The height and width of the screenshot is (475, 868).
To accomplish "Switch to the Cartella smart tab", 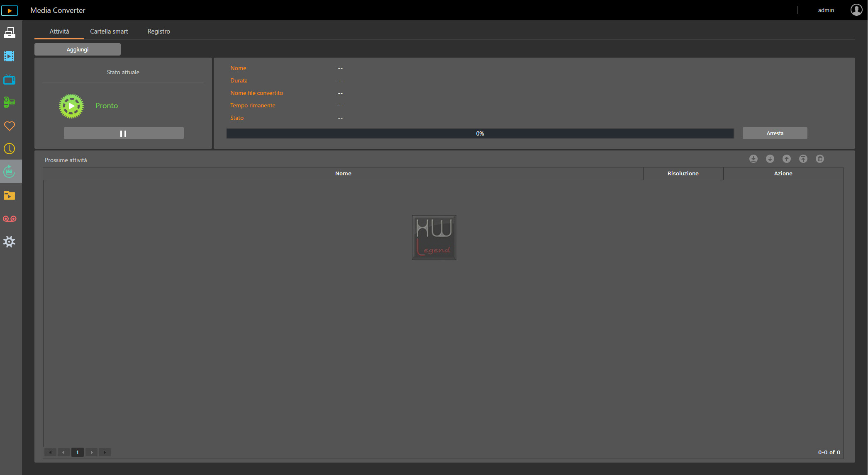I will [109, 32].
